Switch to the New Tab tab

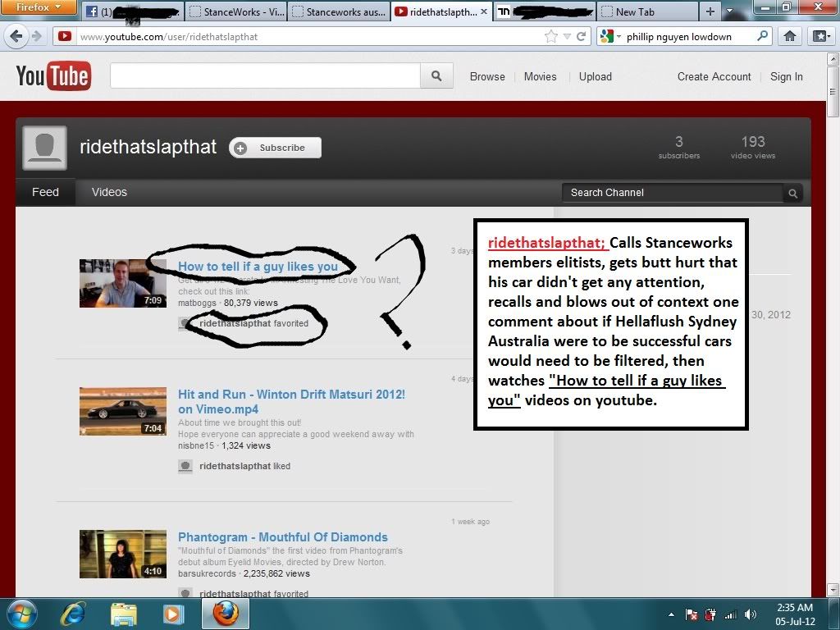tap(647, 11)
